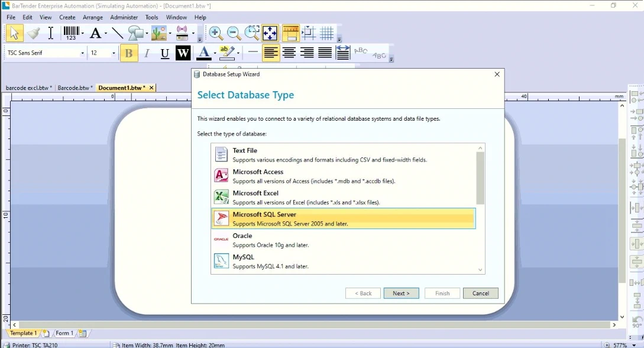644x348 pixels.
Task: Select the pointer selection tool
Action: (x=14, y=33)
